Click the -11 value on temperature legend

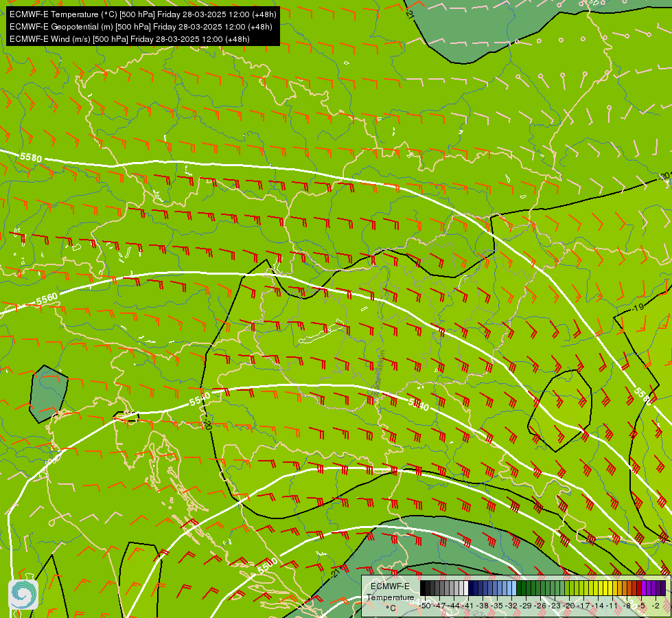pos(612,606)
